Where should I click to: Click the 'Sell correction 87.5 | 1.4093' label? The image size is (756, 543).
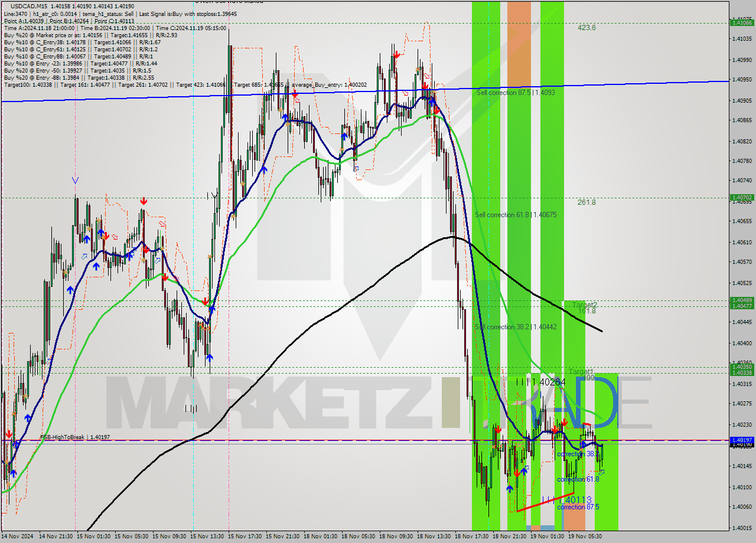[x=516, y=93]
